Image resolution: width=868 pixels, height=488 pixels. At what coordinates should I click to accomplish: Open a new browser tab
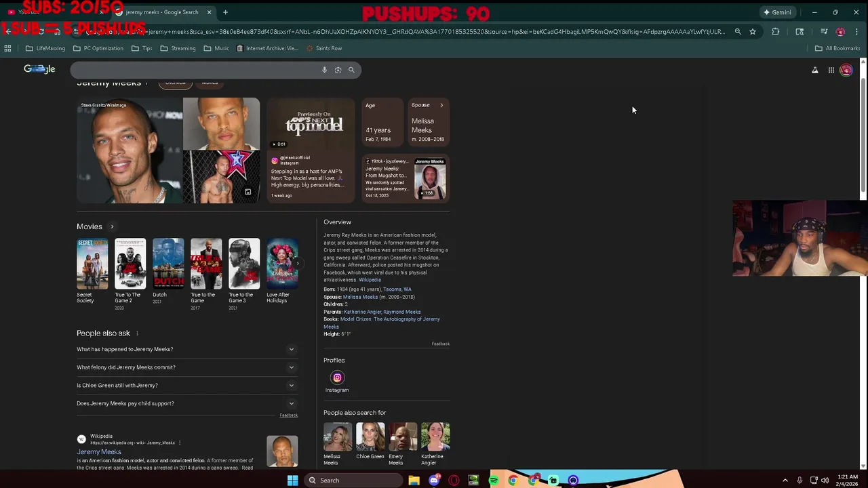[225, 12]
